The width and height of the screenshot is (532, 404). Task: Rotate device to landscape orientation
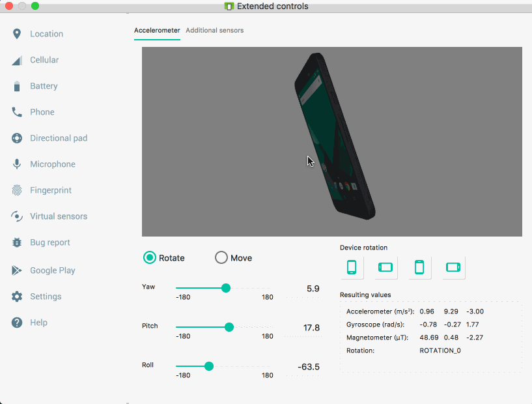click(385, 267)
